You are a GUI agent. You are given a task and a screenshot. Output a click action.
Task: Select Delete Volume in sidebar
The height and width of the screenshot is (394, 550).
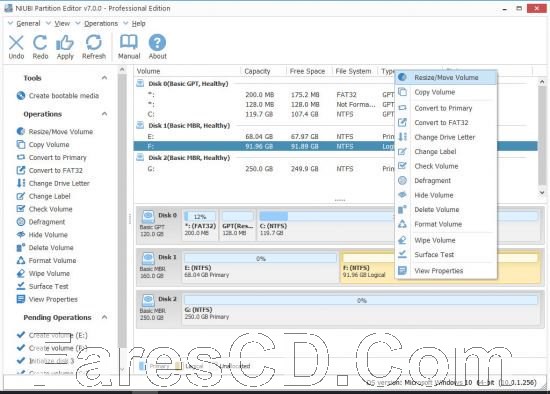(45, 248)
